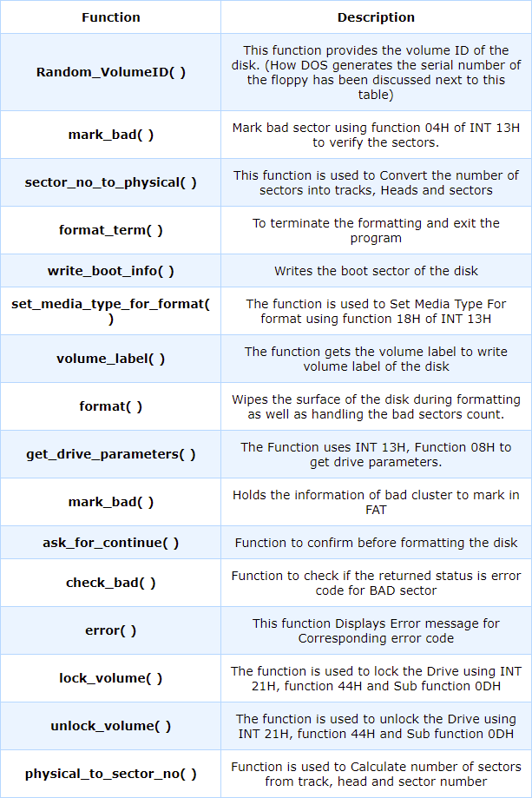This screenshot has height=798, width=532.
Task: Click the description mentioning bad cluster in FAT
Action: pyautogui.click(x=376, y=502)
